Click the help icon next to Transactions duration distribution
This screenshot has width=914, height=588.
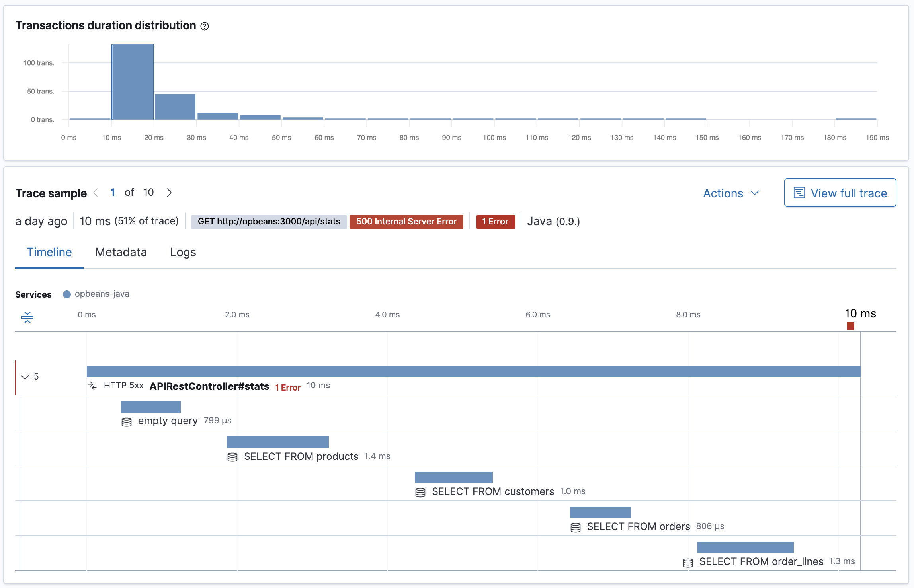(x=206, y=27)
